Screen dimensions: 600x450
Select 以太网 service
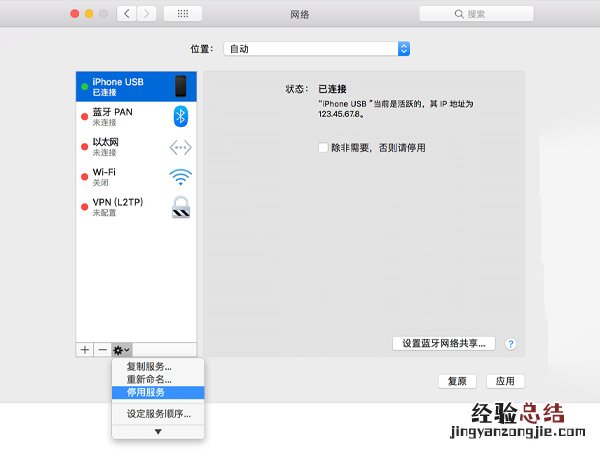[x=136, y=147]
